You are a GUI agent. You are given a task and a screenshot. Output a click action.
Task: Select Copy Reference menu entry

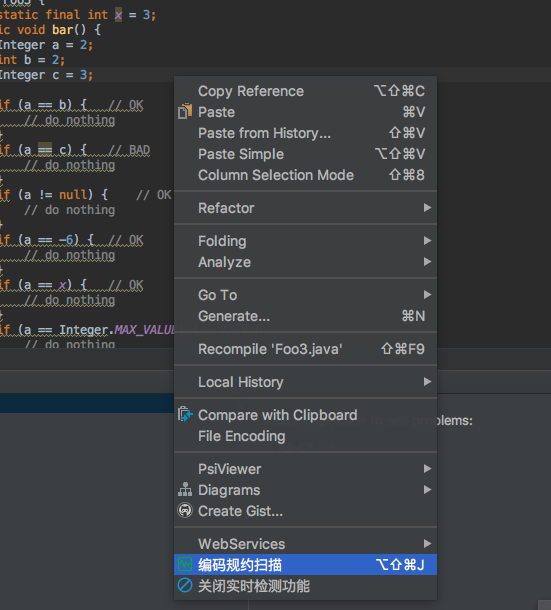coord(305,91)
